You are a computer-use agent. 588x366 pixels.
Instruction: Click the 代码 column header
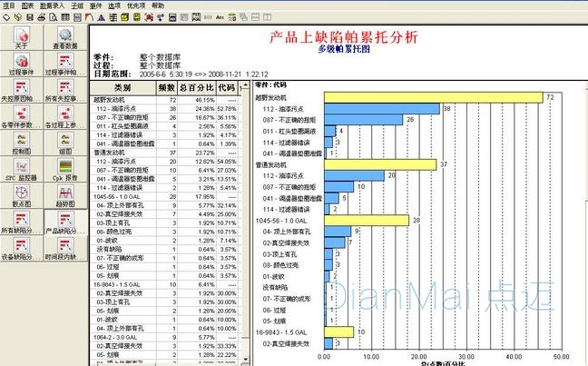[227, 88]
